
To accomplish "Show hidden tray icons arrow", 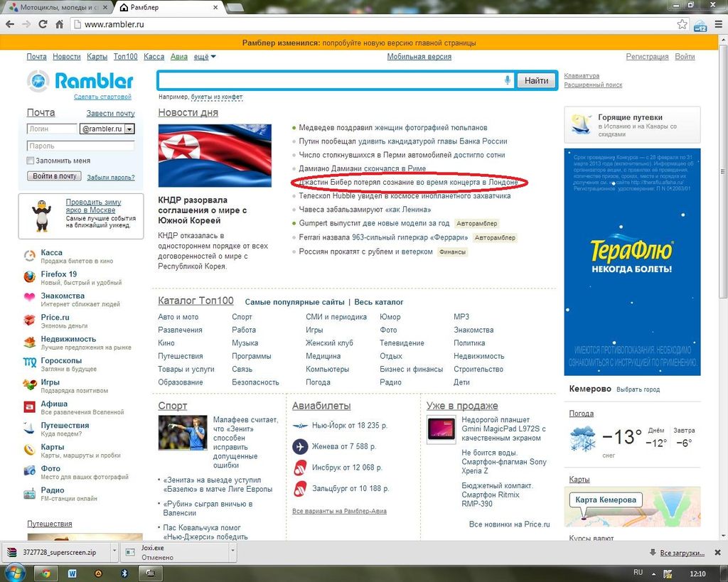I will pyautogui.click(x=653, y=573).
